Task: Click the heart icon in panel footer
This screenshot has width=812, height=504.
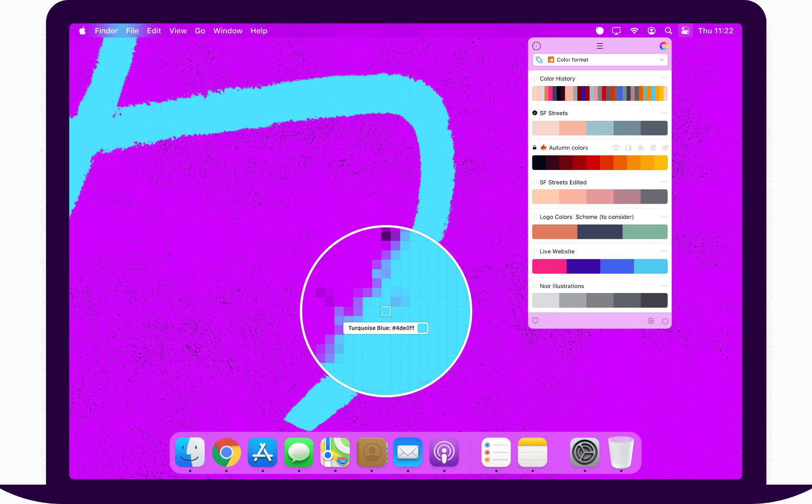Action: 535,321
